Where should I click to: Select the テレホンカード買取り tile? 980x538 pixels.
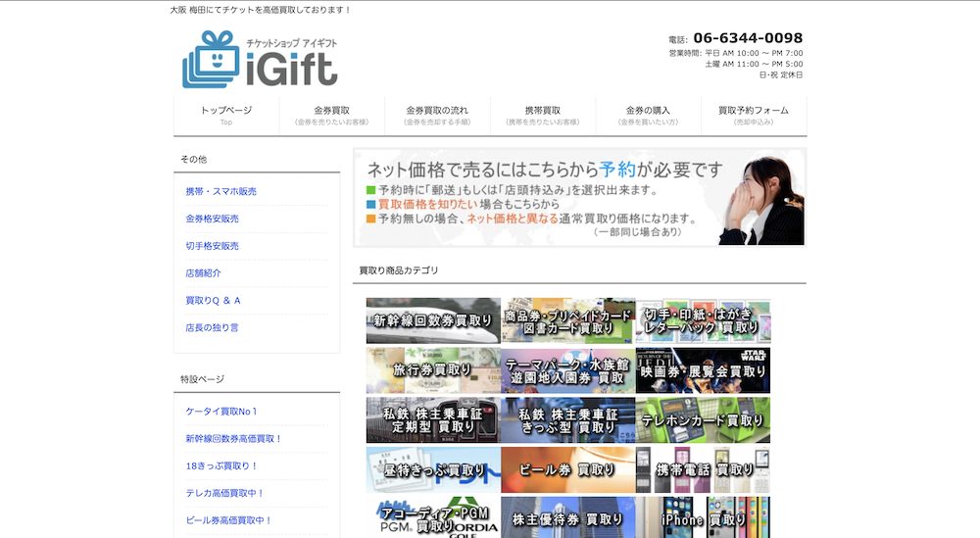(703, 419)
